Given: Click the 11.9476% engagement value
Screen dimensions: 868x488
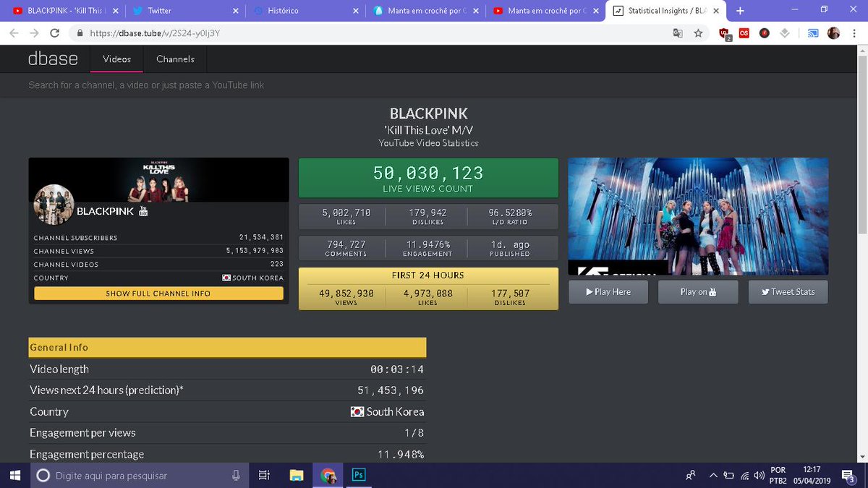Looking at the screenshot, I should [427, 245].
